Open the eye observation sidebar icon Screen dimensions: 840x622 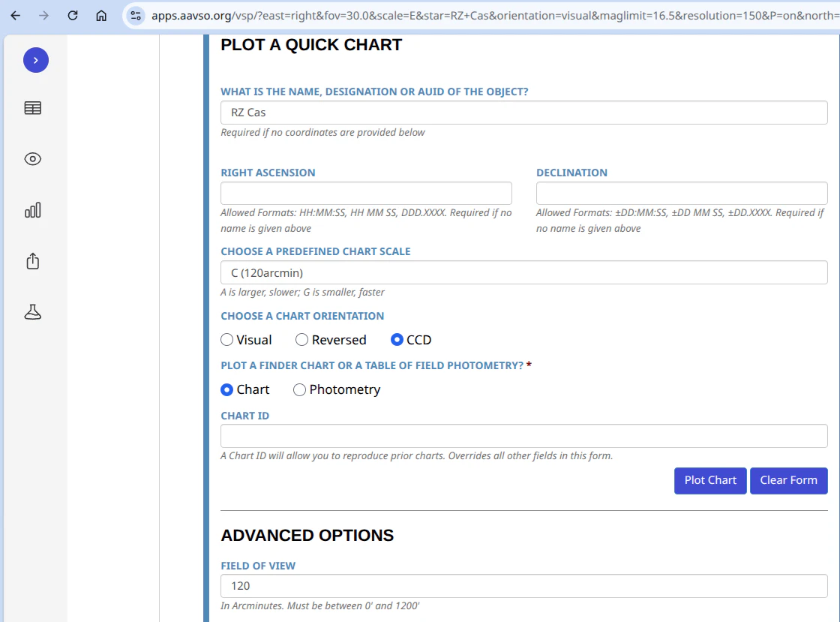(33, 159)
